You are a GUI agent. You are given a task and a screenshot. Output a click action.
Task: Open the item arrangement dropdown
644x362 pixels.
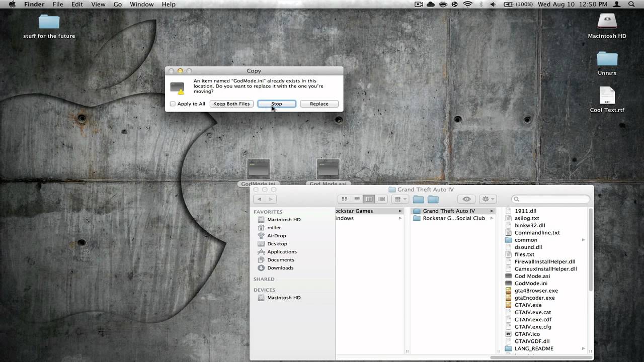[x=400, y=199]
